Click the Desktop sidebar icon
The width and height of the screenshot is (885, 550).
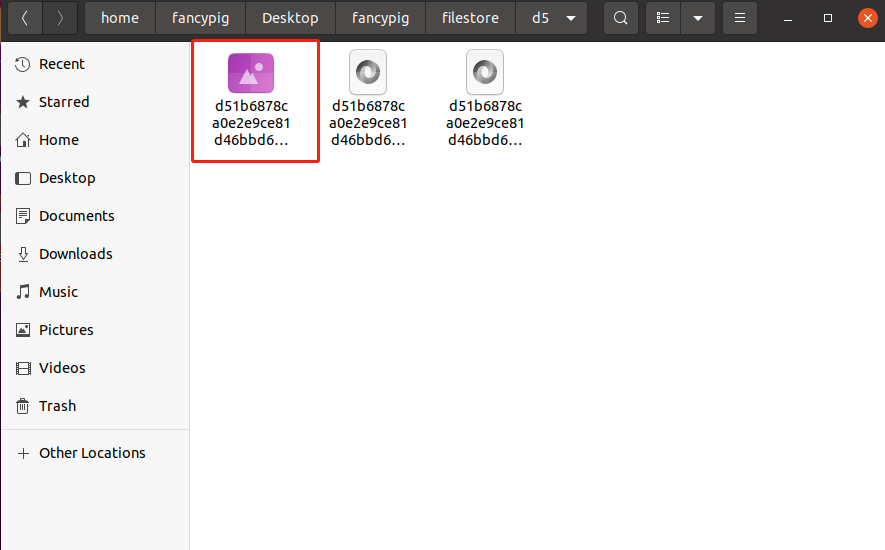[x=23, y=178]
